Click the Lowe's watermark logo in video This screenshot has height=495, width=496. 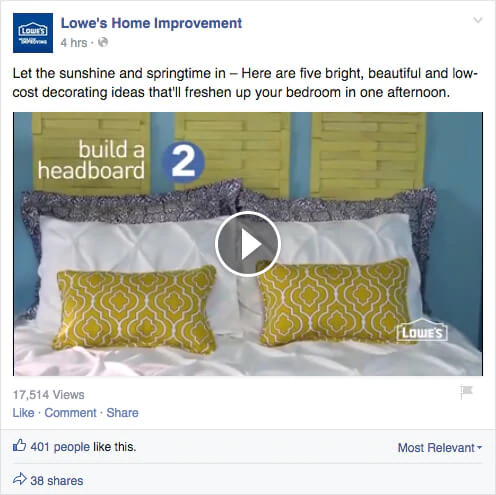click(x=422, y=330)
